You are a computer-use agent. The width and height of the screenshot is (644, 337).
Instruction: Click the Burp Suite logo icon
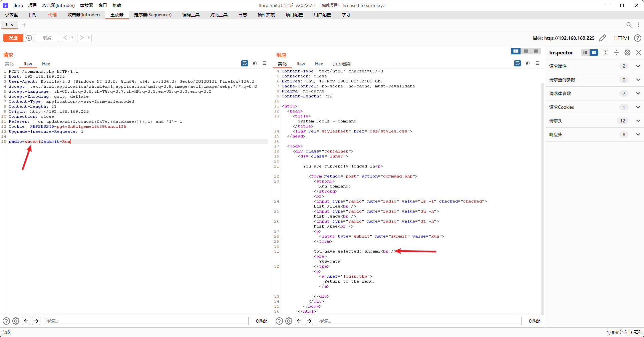(x=5, y=5)
